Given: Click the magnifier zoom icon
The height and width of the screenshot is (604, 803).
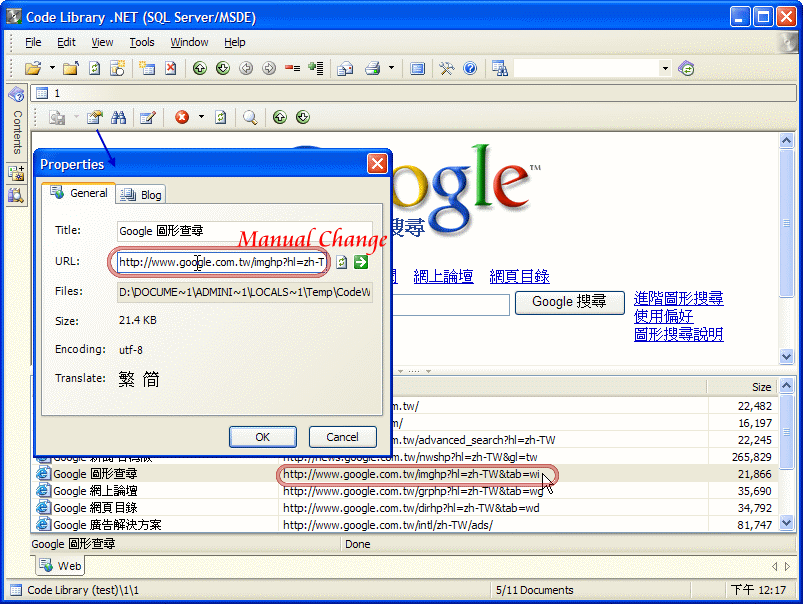Looking at the screenshot, I should pos(250,117).
